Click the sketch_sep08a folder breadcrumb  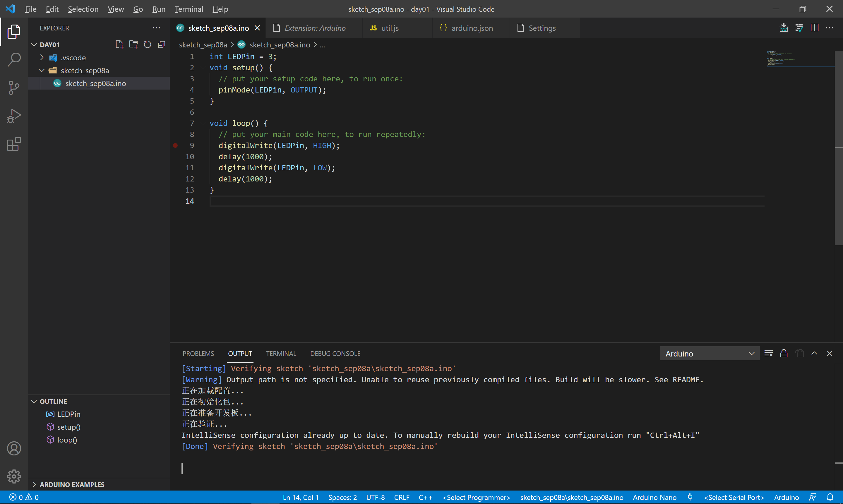pyautogui.click(x=203, y=44)
